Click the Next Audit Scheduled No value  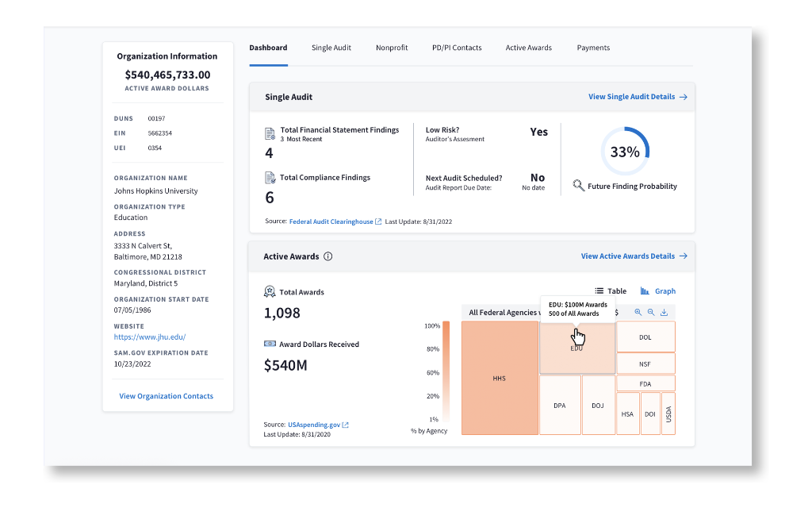[x=538, y=178]
